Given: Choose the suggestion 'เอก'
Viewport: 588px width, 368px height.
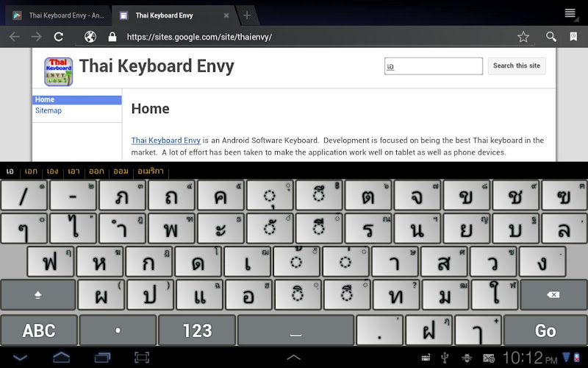Looking at the screenshot, I should [31, 171].
